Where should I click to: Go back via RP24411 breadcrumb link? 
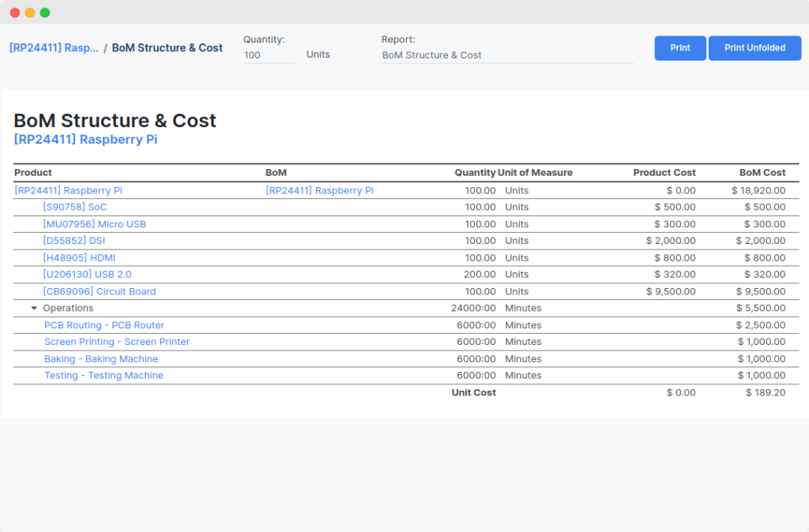pos(54,48)
